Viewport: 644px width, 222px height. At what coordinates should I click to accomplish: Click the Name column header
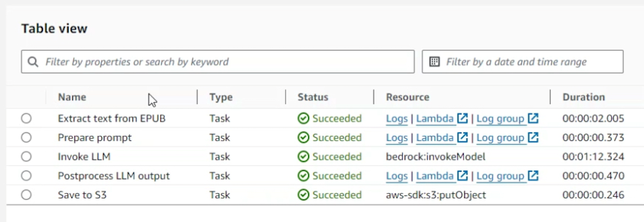coord(72,97)
